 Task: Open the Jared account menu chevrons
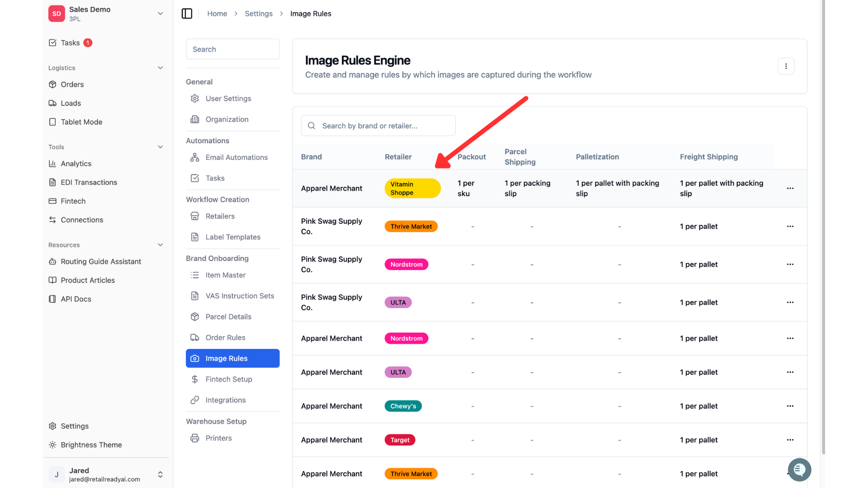[160, 474]
